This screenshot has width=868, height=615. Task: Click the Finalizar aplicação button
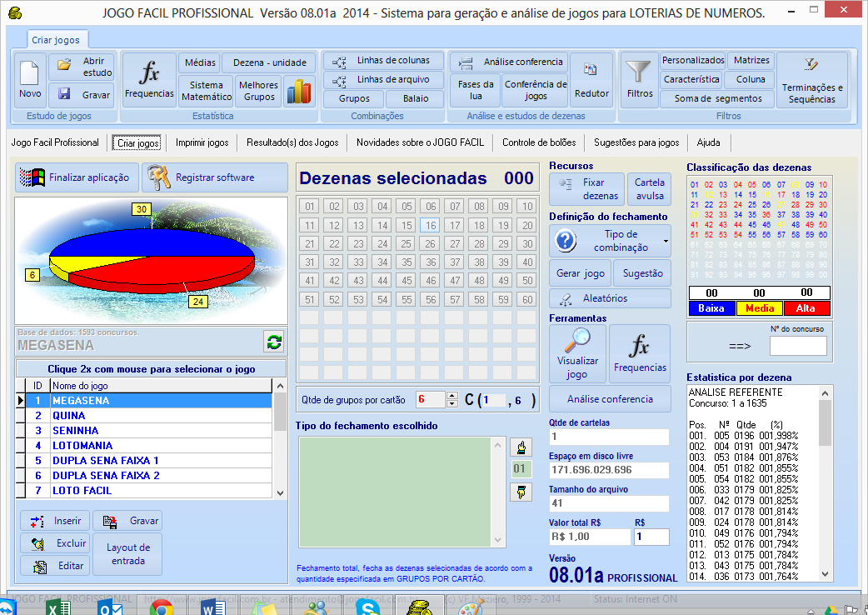(77, 177)
